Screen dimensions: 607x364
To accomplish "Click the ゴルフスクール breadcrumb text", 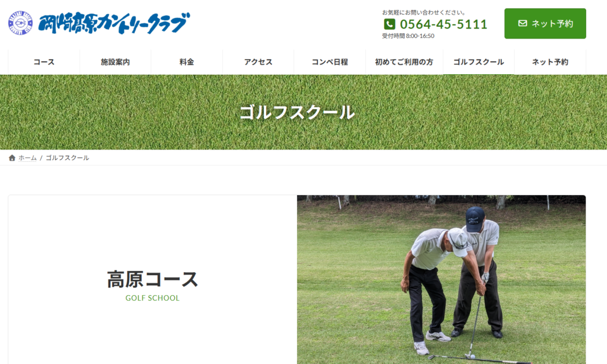I will (68, 158).
